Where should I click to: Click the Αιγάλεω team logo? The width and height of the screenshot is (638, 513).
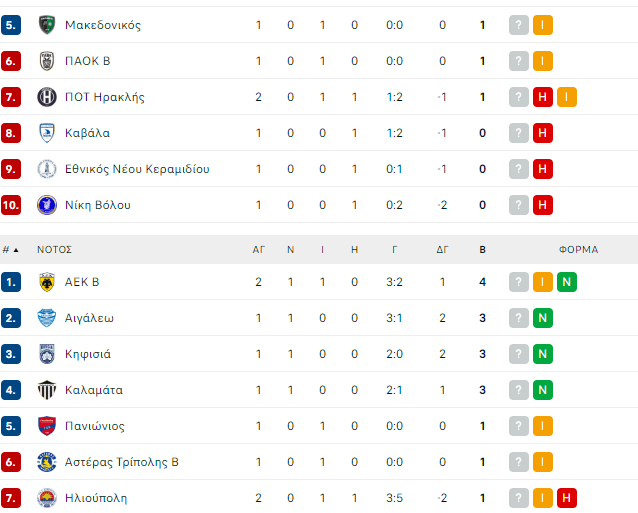click(x=46, y=318)
